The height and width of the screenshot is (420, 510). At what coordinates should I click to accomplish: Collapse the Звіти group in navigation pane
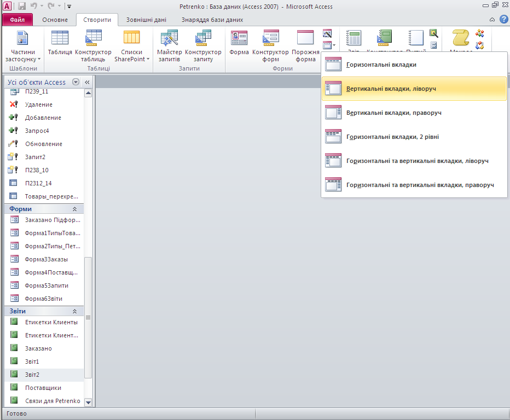point(74,311)
